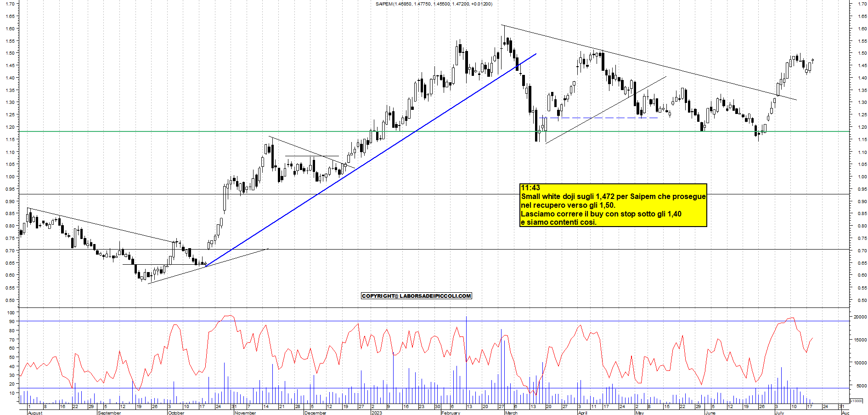Image resolution: width=868 pixels, height=415 pixels.
Task: Click the October month label
Action: click(176, 413)
